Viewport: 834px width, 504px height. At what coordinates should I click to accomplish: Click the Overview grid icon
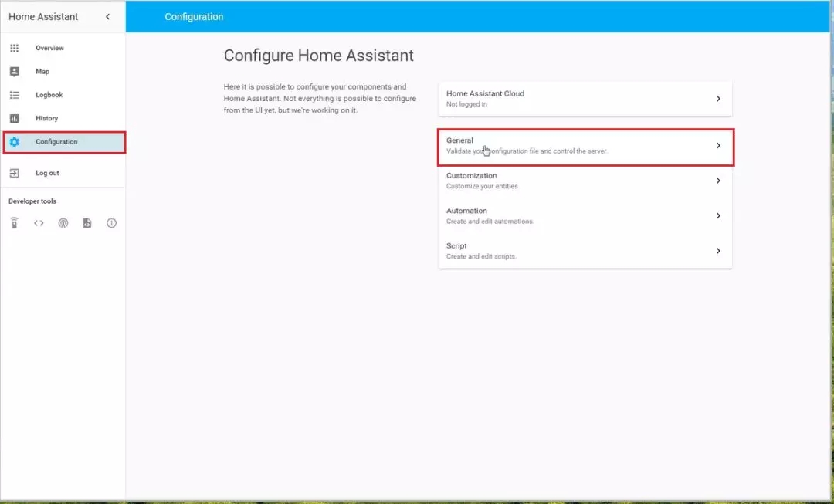[x=15, y=49]
